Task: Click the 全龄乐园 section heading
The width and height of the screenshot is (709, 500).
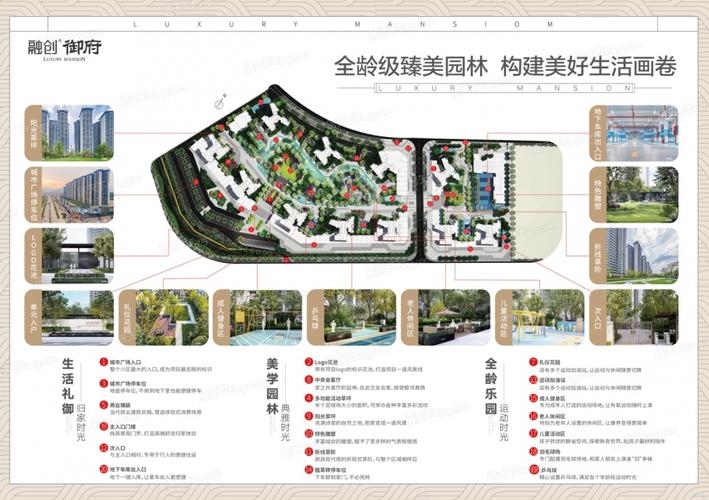Action: click(x=491, y=386)
